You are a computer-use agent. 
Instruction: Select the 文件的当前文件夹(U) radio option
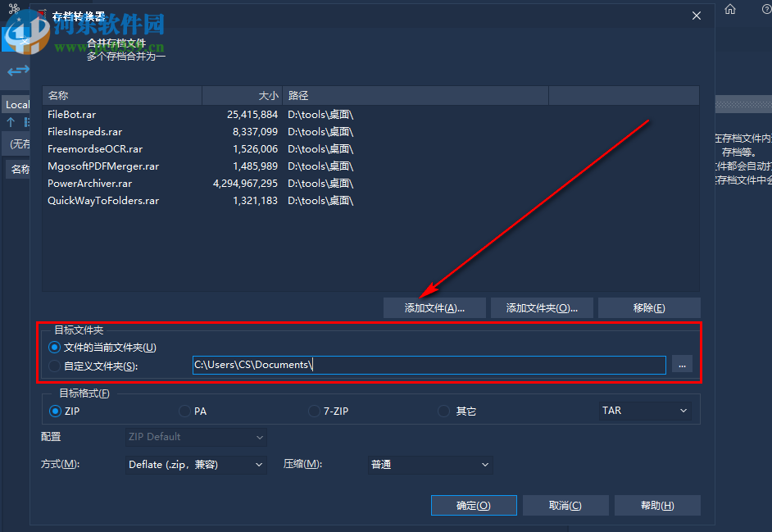click(x=53, y=347)
